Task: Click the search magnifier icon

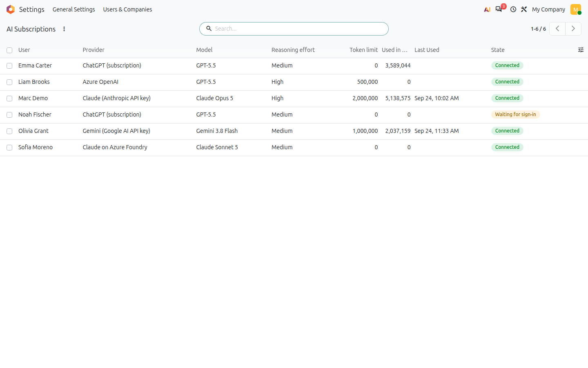Action: [x=209, y=29]
